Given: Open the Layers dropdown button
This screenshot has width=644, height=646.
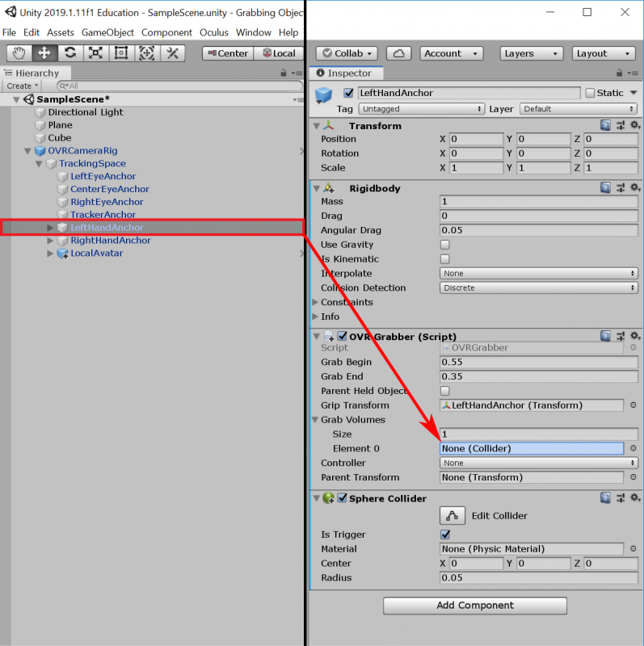Looking at the screenshot, I should [x=532, y=53].
